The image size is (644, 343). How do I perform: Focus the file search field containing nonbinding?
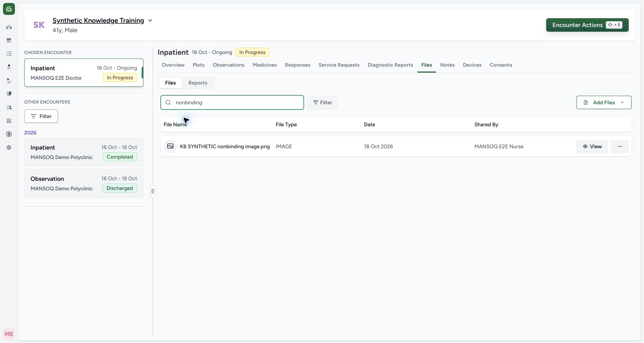tap(232, 102)
